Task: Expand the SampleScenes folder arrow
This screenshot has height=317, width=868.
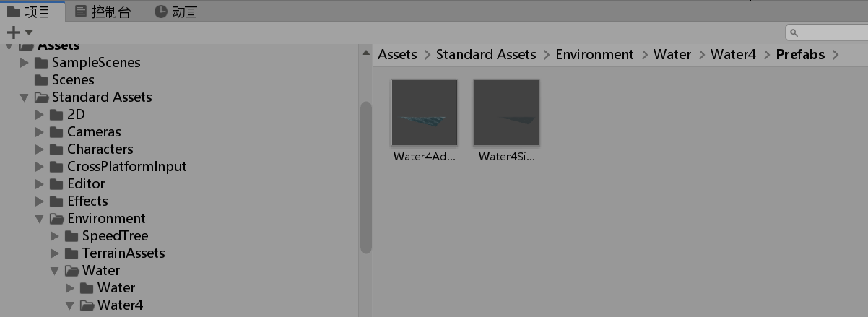Action: [x=25, y=63]
